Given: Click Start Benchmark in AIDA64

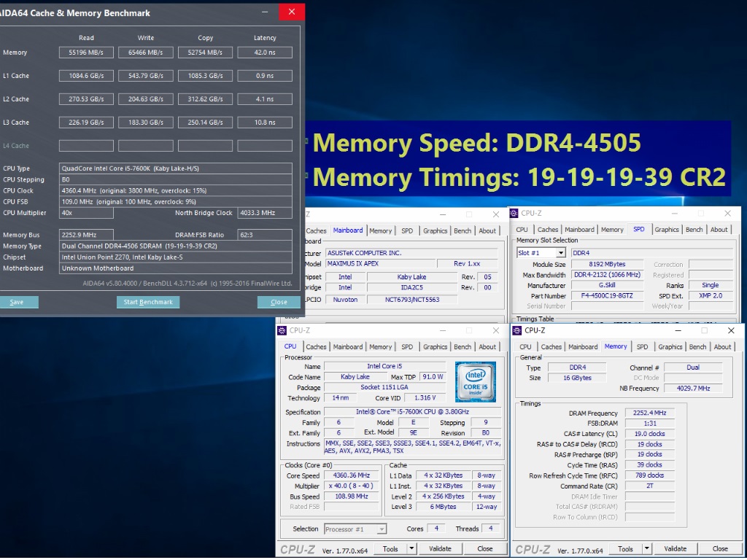Looking at the screenshot, I should coord(148,302).
